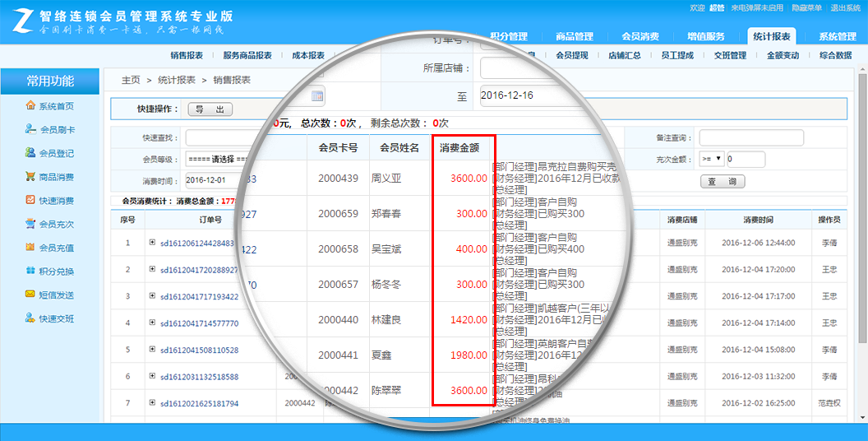Click the Z logo icon

[x=21, y=22]
